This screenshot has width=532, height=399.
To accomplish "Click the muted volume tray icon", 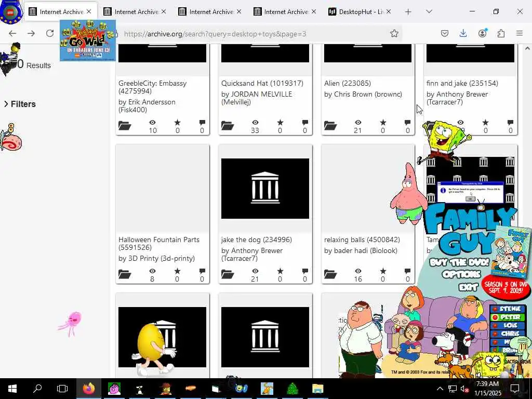I will click(x=464, y=389).
